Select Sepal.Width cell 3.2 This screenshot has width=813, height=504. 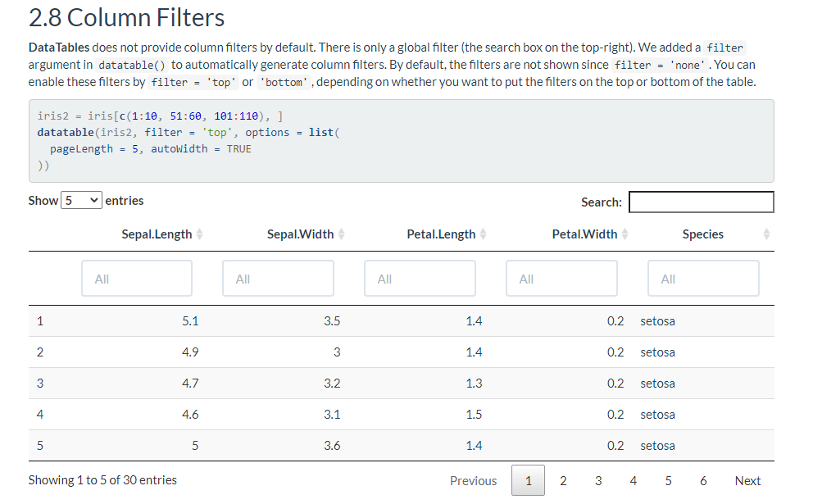click(x=332, y=384)
